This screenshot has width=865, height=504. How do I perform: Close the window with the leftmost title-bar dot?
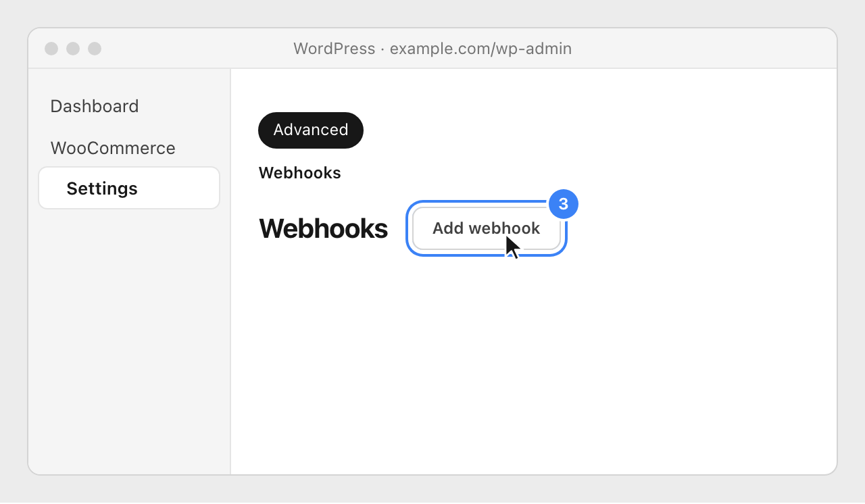(x=51, y=49)
